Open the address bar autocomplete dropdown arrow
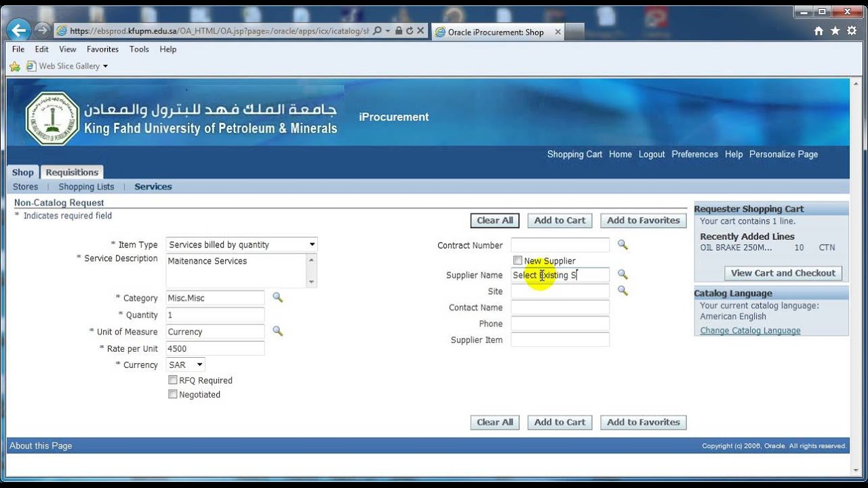868x488 pixels. [387, 31]
